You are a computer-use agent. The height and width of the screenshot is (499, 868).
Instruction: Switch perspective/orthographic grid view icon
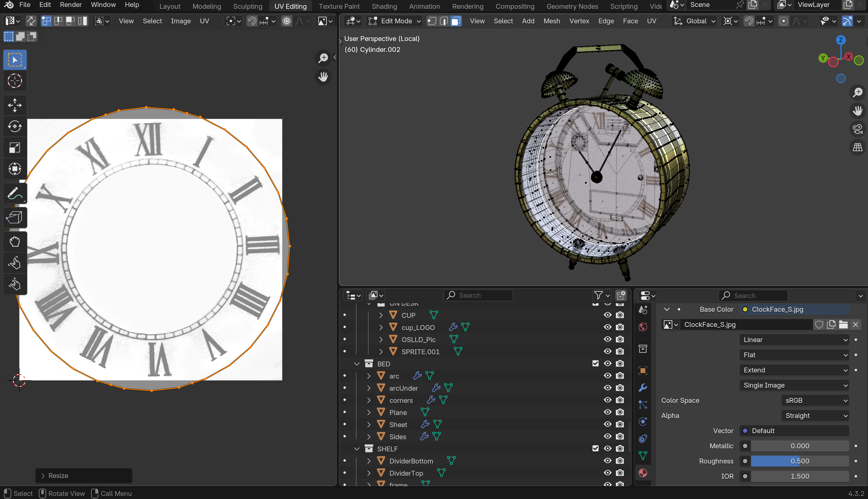point(857,148)
